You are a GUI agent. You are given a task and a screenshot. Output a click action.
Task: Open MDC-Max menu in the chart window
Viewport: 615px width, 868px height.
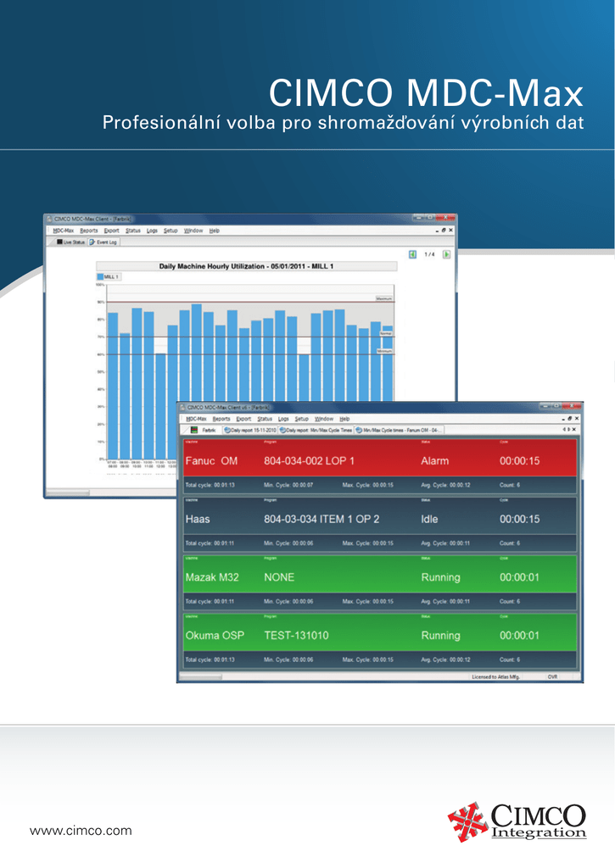63,231
